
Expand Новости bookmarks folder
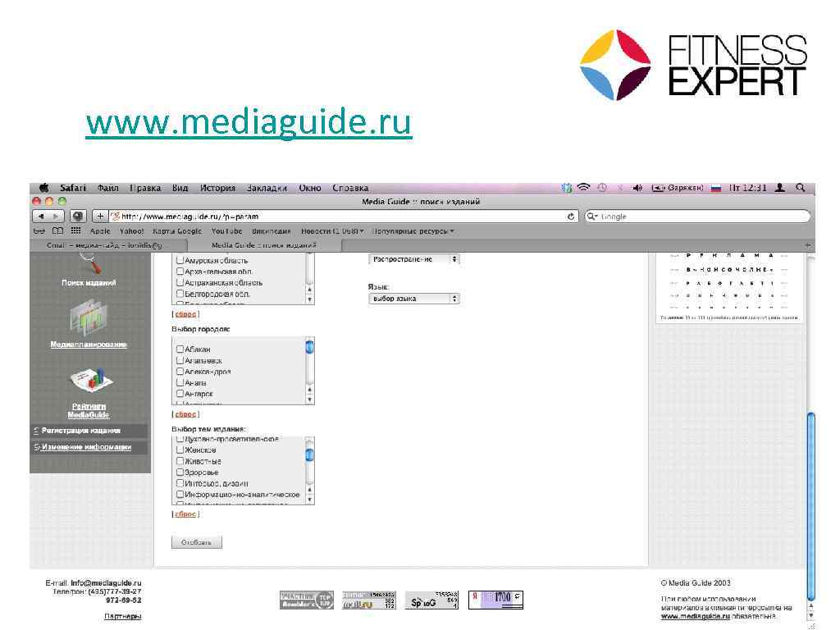(332, 231)
